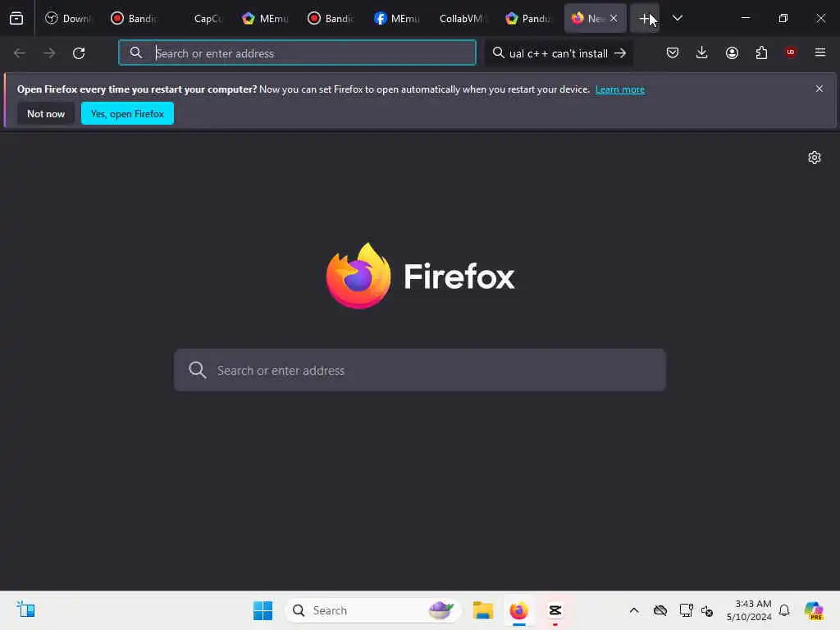
Task: Click the taskbar Search box
Action: [373, 610]
